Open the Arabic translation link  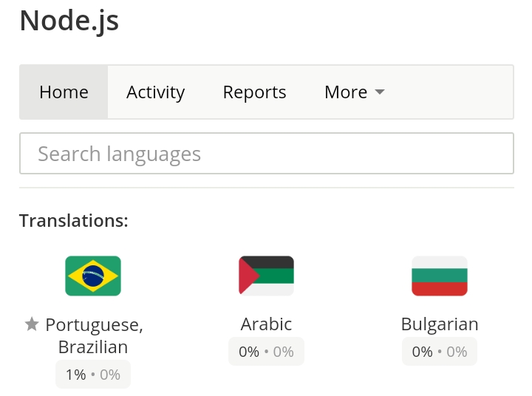coord(266,324)
